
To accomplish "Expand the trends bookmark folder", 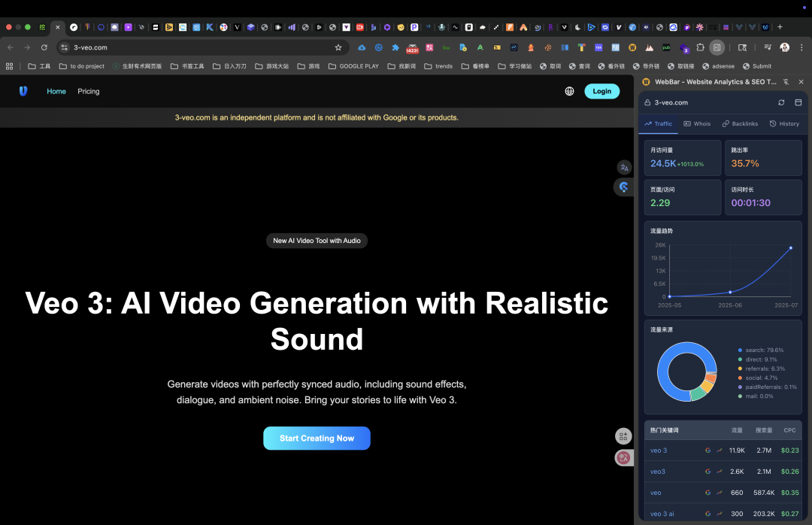I will point(438,66).
